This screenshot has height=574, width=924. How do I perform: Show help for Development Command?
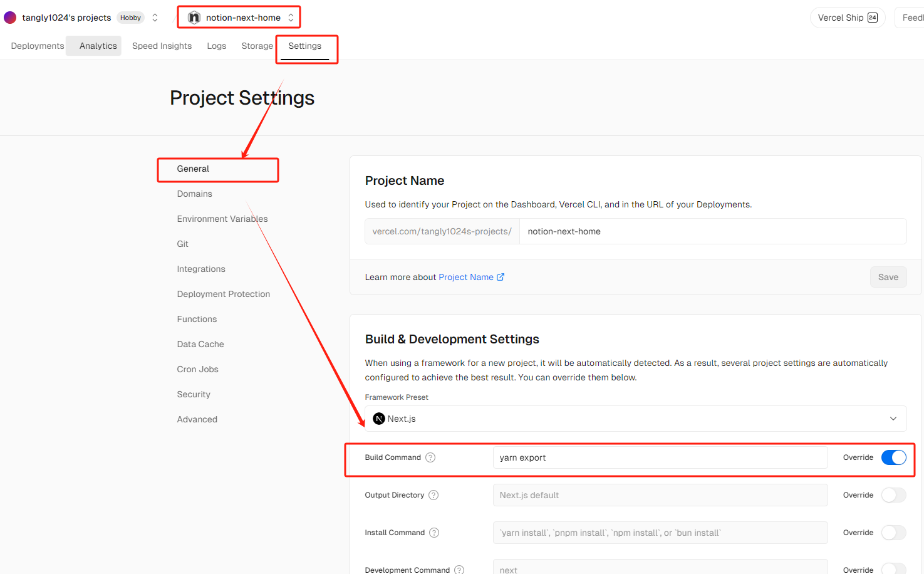tap(459, 570)
